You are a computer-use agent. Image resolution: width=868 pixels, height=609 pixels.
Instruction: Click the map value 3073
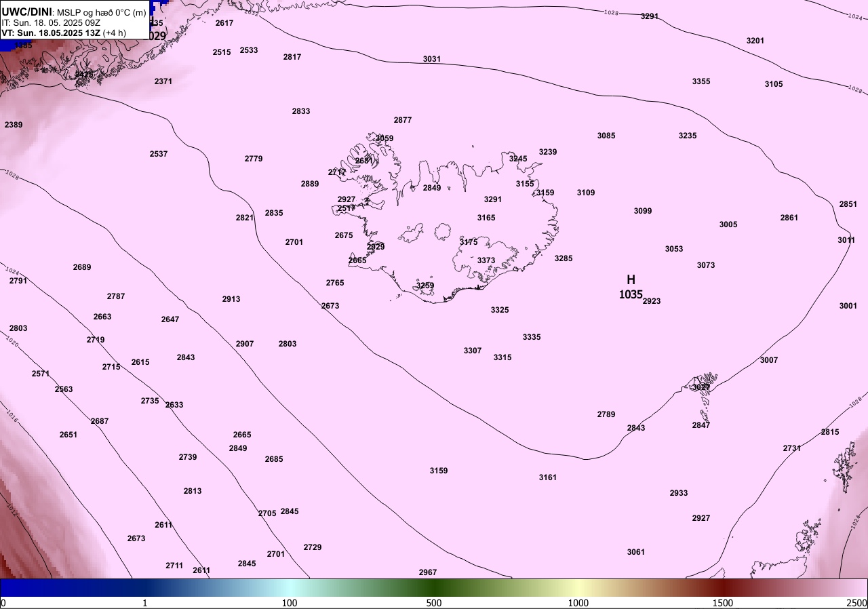click(706, 265)
